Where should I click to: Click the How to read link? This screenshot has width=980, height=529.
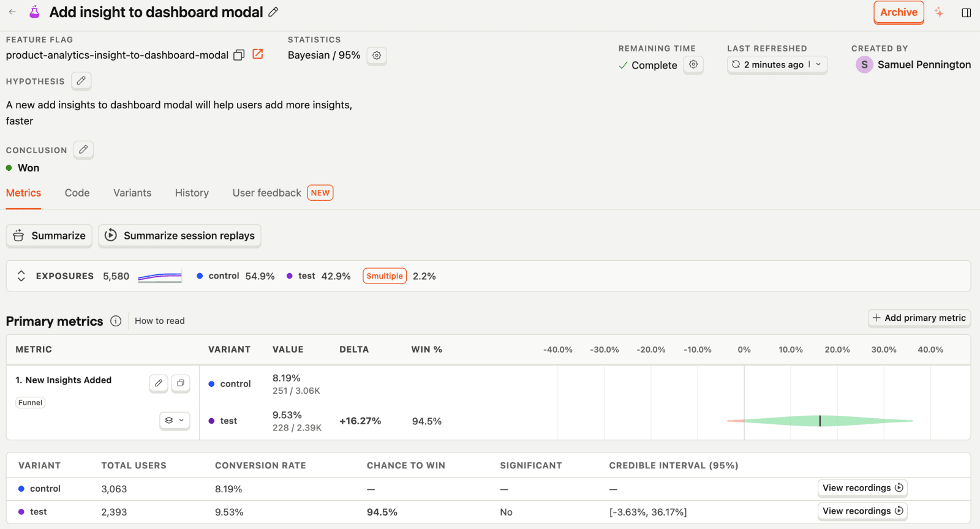(160, 321)
